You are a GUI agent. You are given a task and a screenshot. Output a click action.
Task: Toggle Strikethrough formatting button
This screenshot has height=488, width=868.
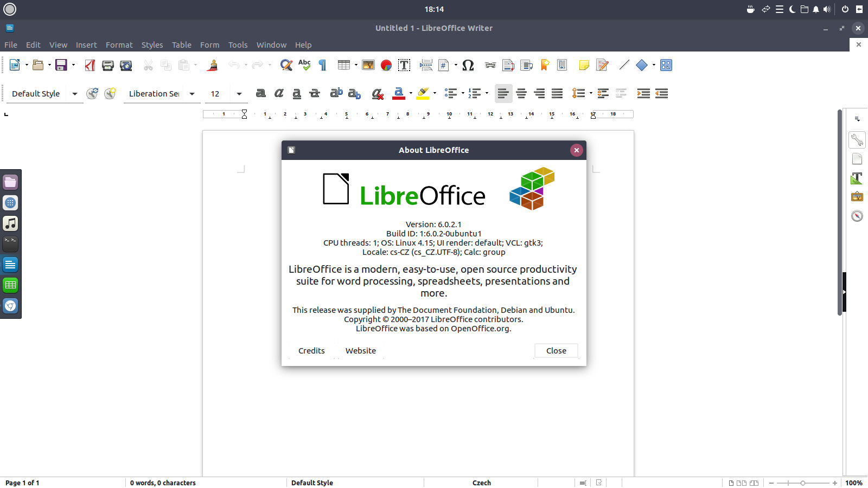coord(315,93)
